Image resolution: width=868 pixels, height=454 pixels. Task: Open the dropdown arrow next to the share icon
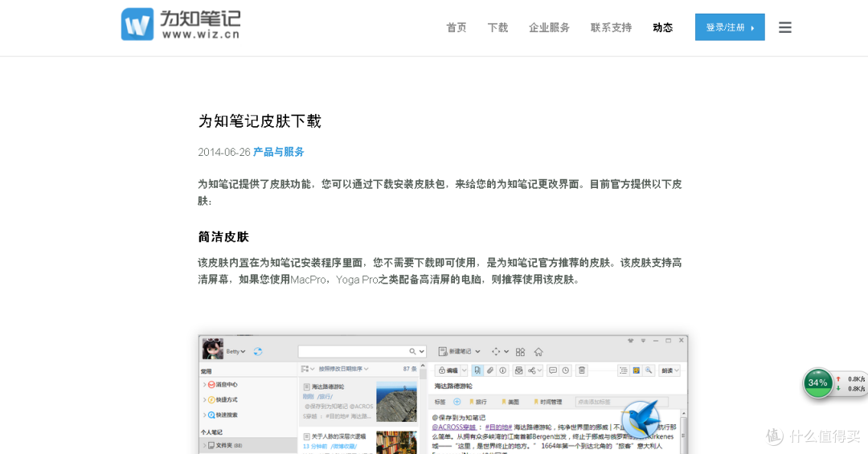click(x=540, y=370)
